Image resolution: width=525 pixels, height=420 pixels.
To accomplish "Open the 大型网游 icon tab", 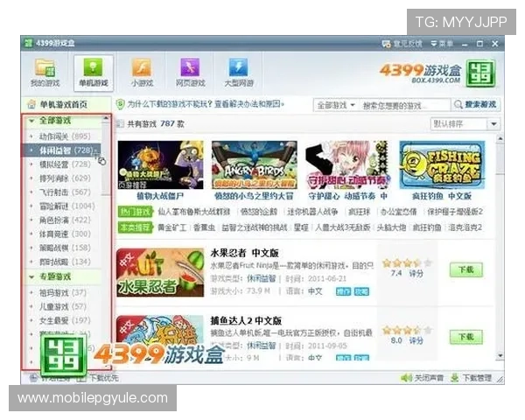I will pos(239,73).
